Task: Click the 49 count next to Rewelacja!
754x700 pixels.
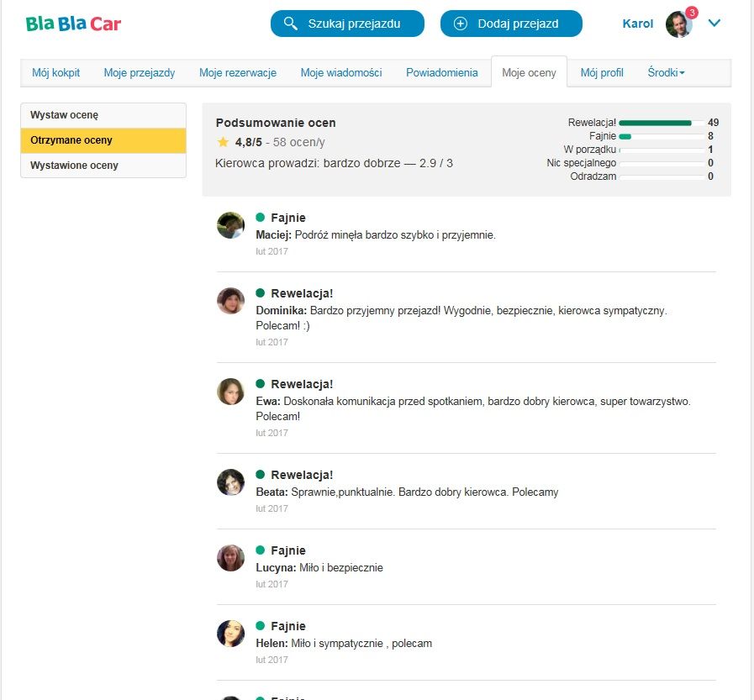Action: (713, 123)
